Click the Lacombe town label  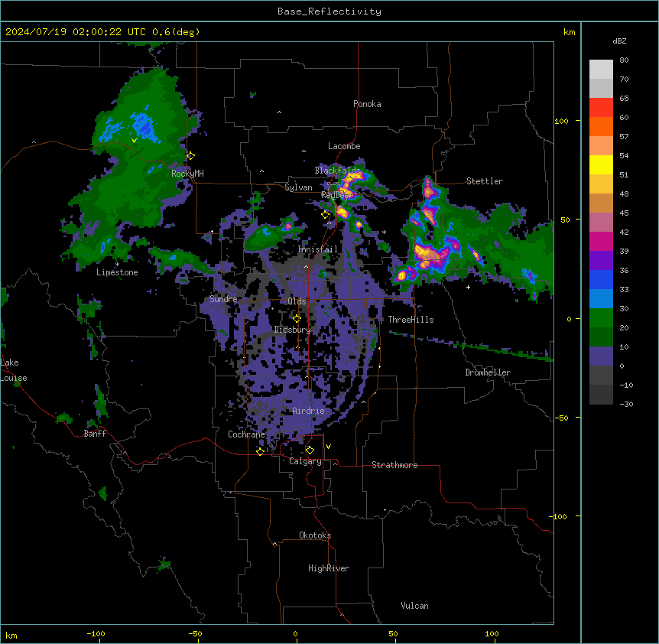pyautogui.click(x=344, y=146)
